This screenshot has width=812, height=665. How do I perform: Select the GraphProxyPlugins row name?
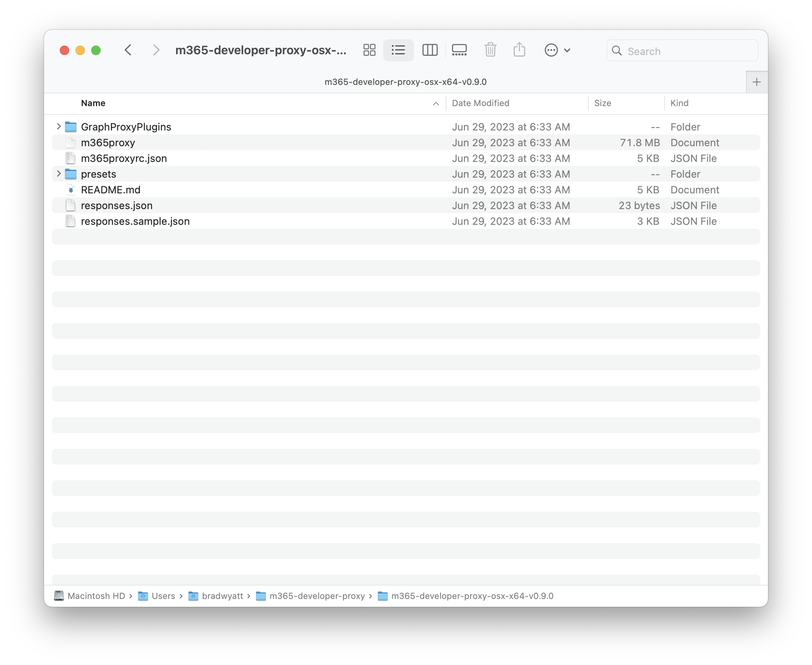click(126, 127)
